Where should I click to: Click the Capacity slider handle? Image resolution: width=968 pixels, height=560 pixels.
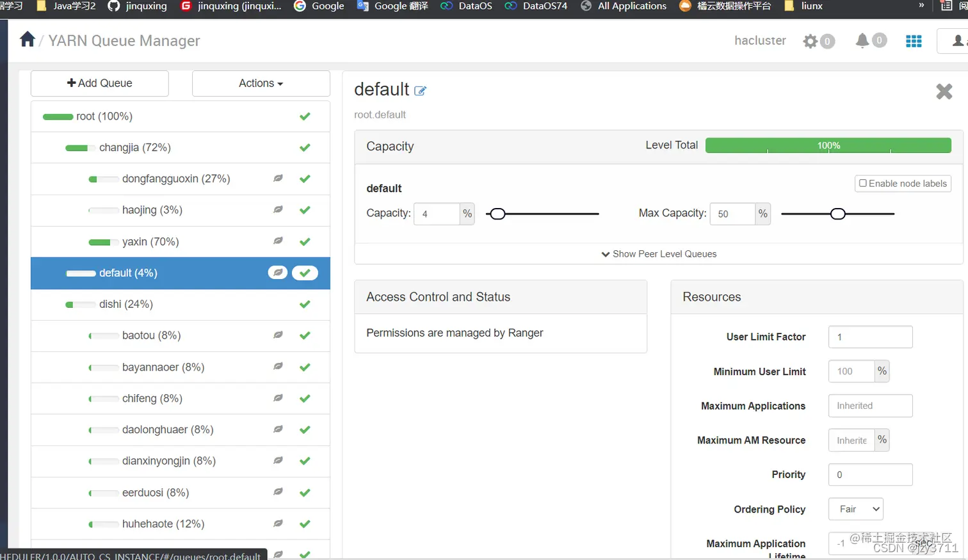click(x=497, y=214)
